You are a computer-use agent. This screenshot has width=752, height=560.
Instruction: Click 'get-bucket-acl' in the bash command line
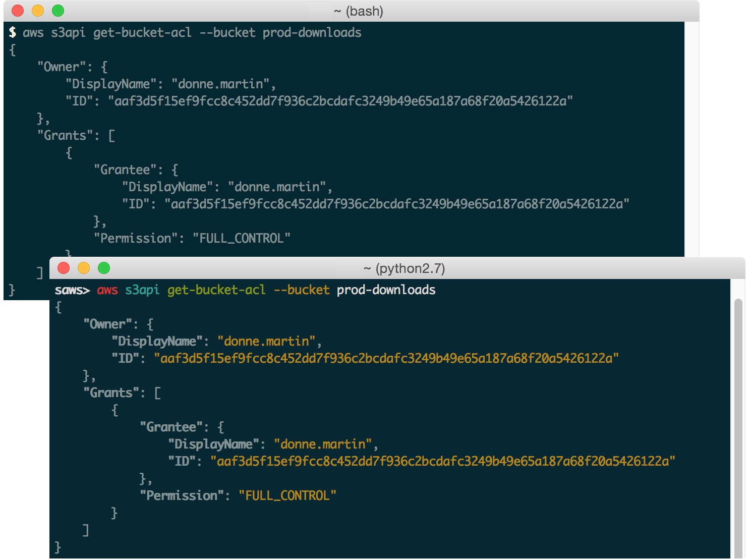pos(143,33)
